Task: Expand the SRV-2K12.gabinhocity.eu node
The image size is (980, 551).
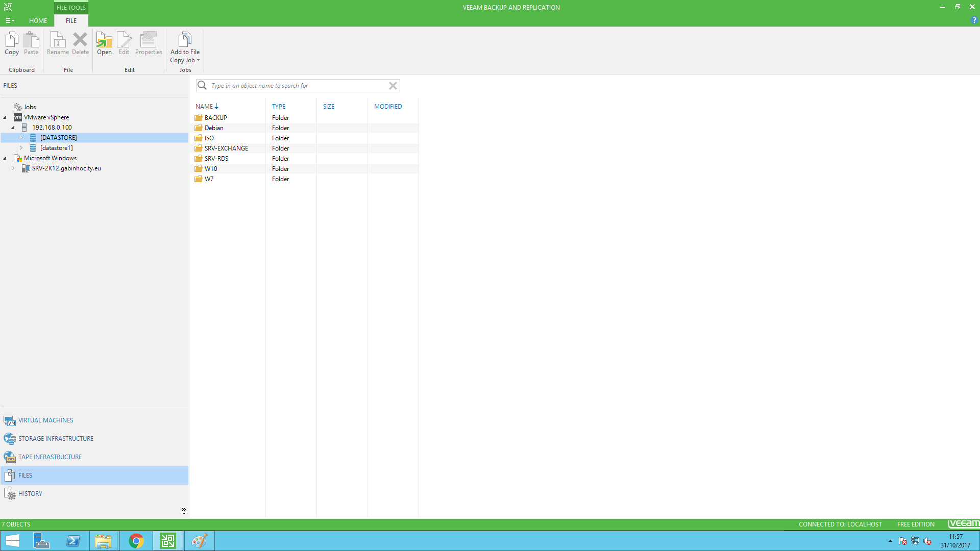Action: click(x=13, y=168)
